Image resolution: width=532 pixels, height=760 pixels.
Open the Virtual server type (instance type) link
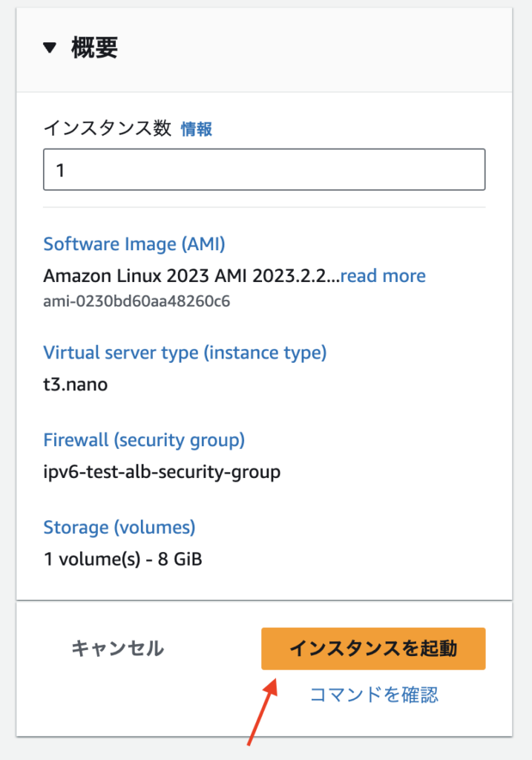[185, 353]
